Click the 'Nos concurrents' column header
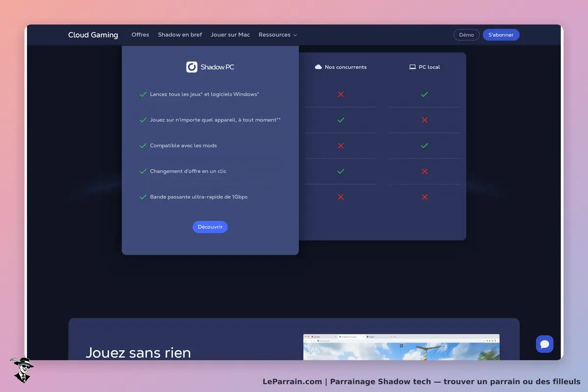 tap(345, 67)
